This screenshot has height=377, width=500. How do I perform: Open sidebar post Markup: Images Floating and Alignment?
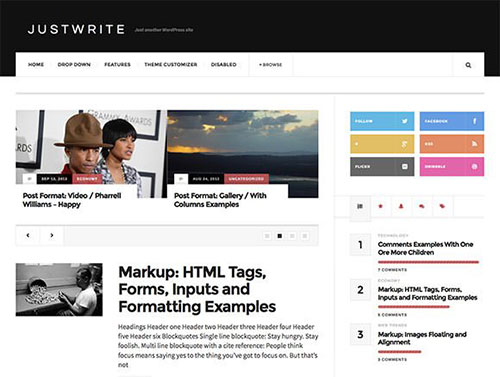coord(422,338)
